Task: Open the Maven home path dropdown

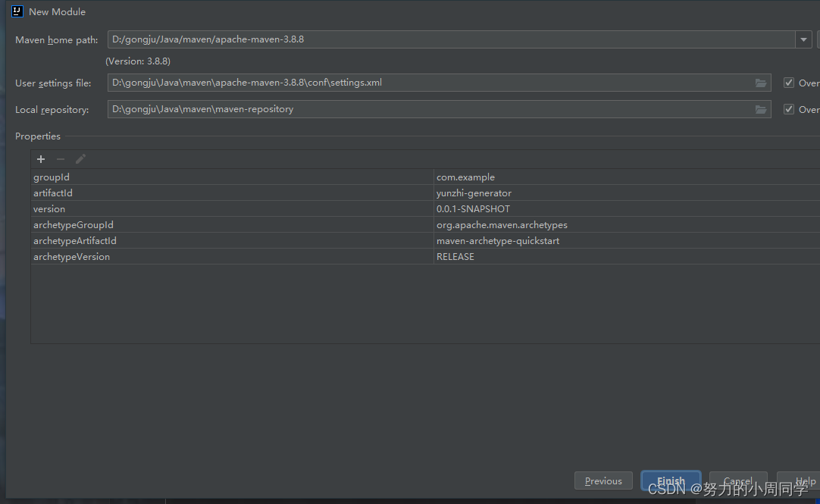Action: [803, 39]
